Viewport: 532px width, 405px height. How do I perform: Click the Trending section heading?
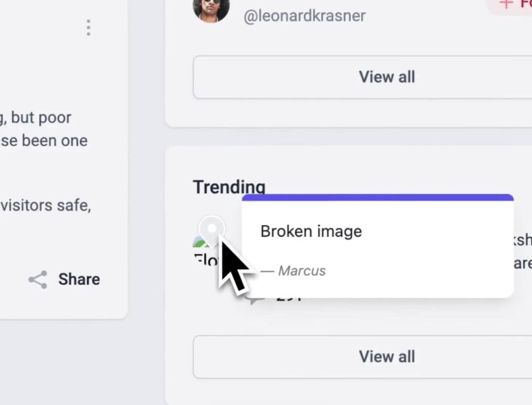click(x=229, y=186)
